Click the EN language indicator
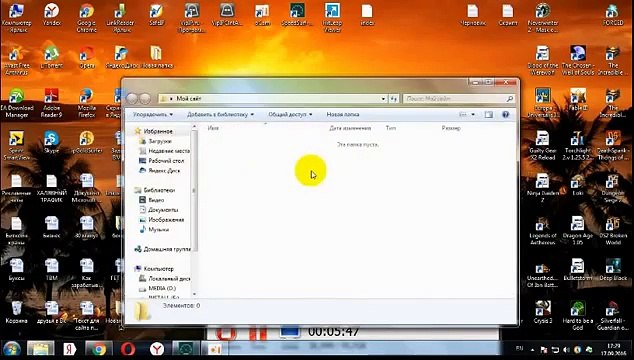This screenshot has width=634, height=360. point(520,348)
